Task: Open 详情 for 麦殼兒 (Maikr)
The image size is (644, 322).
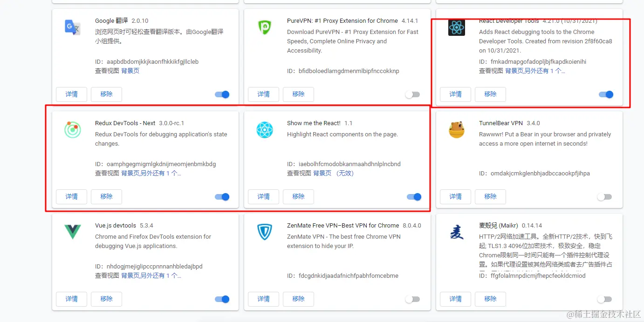Action: coord(455,299)
